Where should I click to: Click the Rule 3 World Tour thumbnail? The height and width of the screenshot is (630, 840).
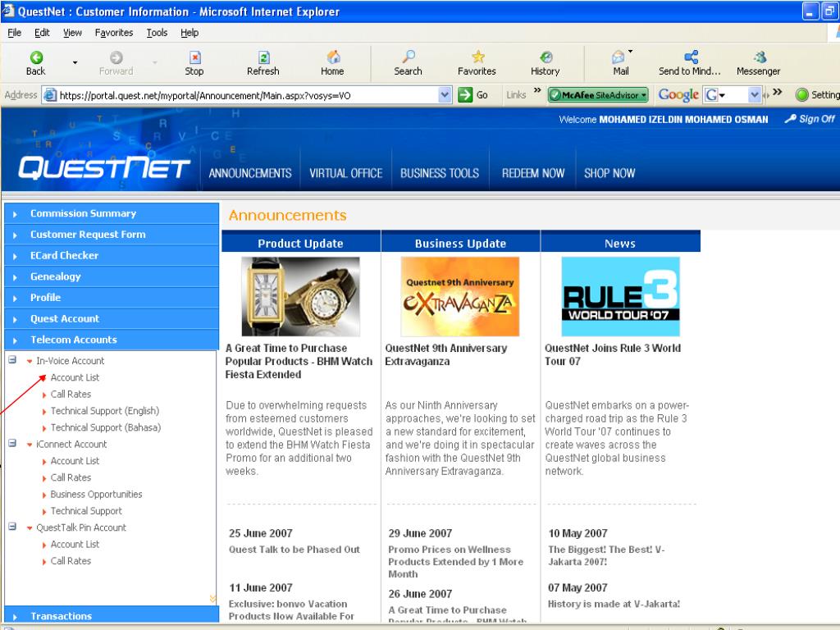[x=620, y=296]
